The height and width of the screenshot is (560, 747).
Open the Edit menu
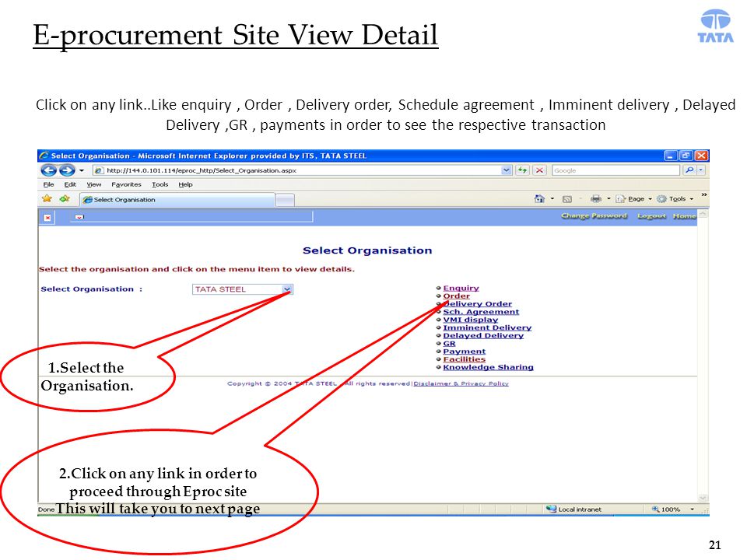[70, 185]
